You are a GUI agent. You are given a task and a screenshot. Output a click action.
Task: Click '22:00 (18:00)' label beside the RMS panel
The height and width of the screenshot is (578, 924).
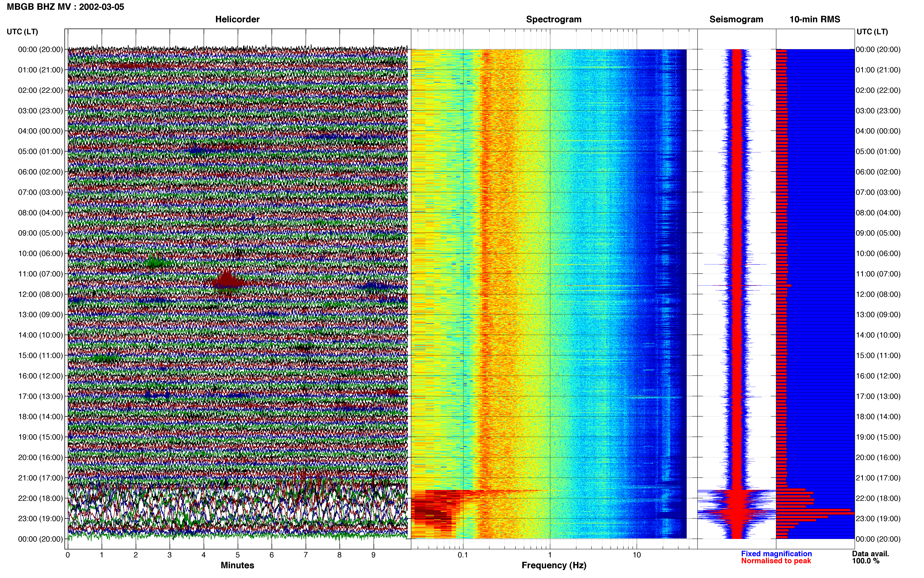878,498
